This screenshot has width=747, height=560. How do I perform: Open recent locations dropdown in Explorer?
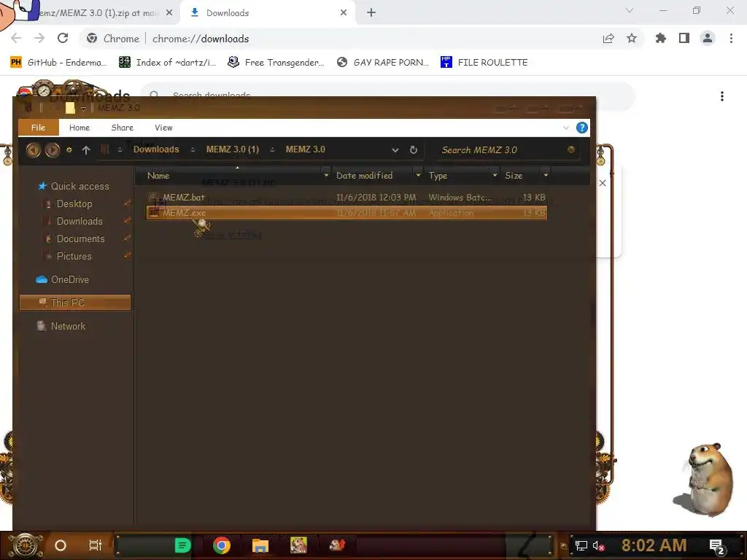[69, 150]
